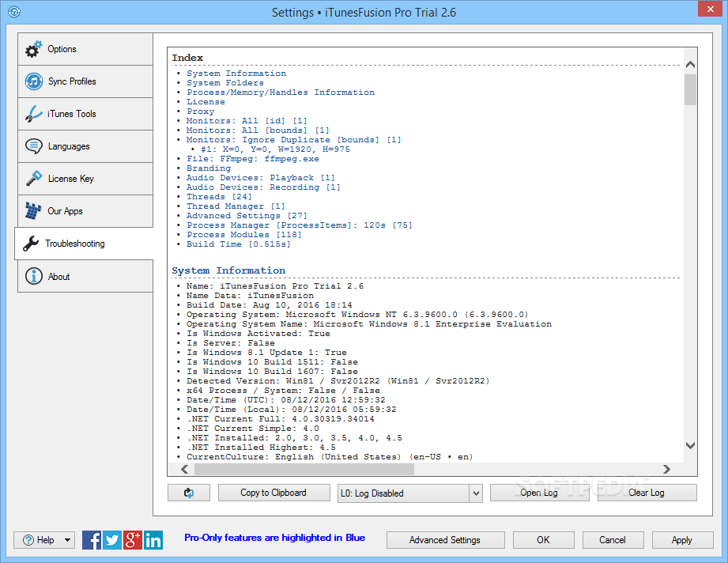Click the iTunes Tools pliers icon
This screenshot has width=728, height=563.
pyautogui.click(x=33, y=114)
